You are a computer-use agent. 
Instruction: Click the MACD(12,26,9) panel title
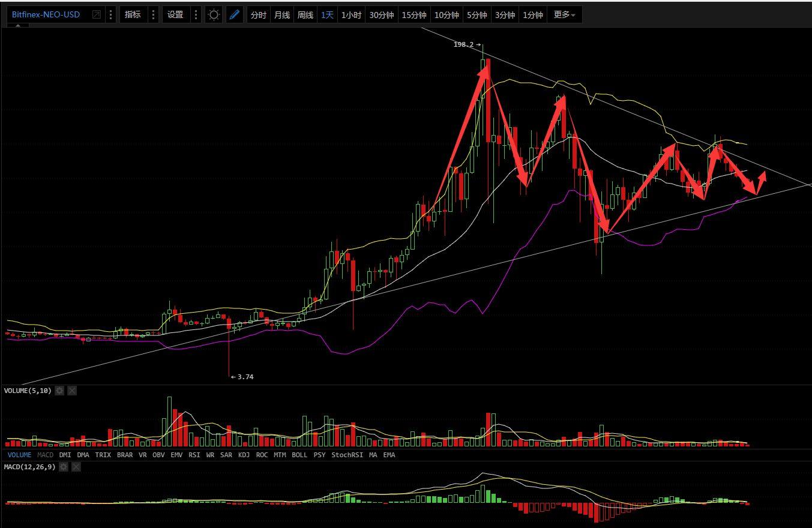click(x=30, y=467)
